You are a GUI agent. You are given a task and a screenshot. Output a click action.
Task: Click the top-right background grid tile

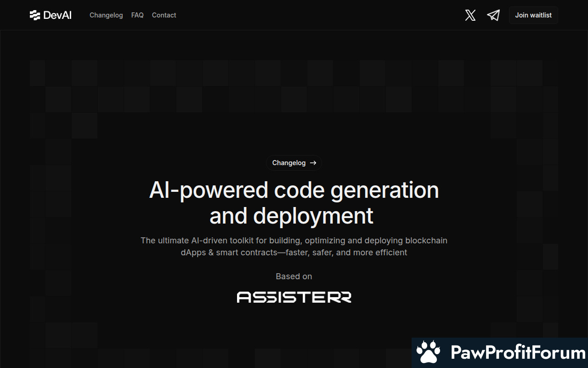(x=550, y=73)
